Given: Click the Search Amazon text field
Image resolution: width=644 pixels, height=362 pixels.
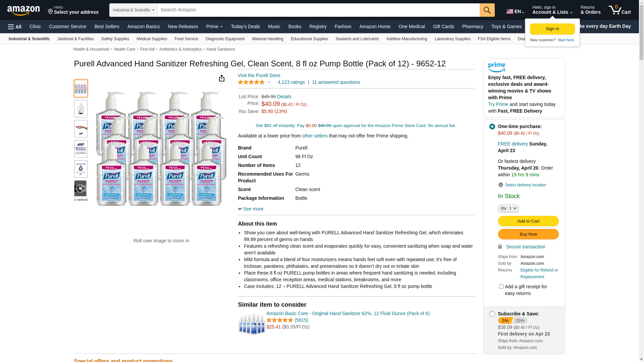Looking at the screenshot, I should pos(318,10).
